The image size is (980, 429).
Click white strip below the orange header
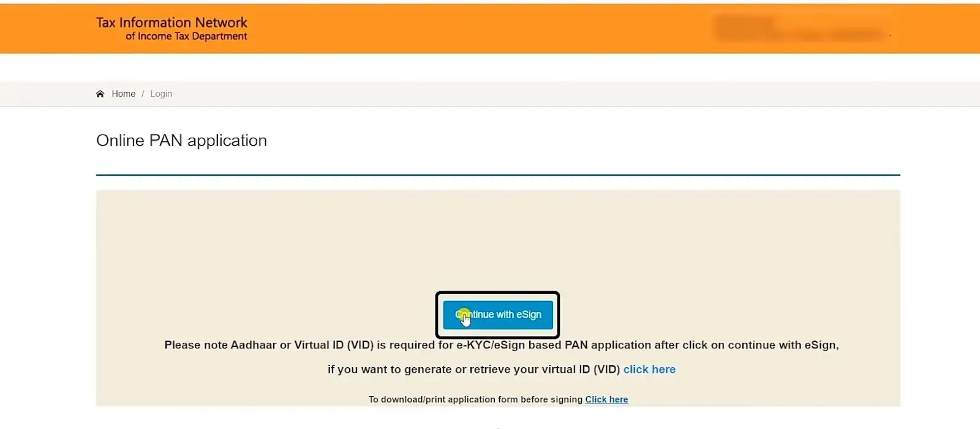click(x=490, y=67)
